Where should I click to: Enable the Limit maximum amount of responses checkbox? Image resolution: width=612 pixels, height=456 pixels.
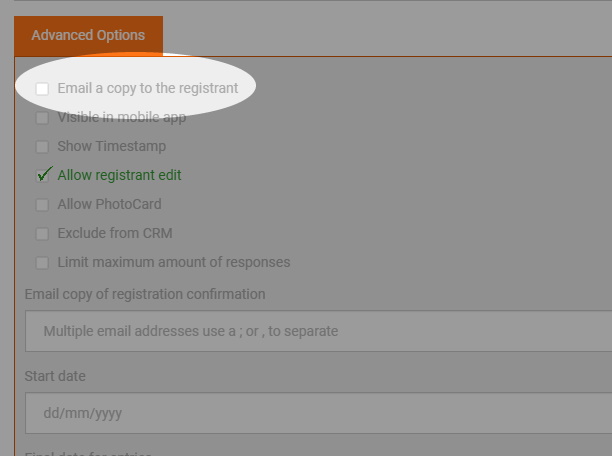click(42, 262)
